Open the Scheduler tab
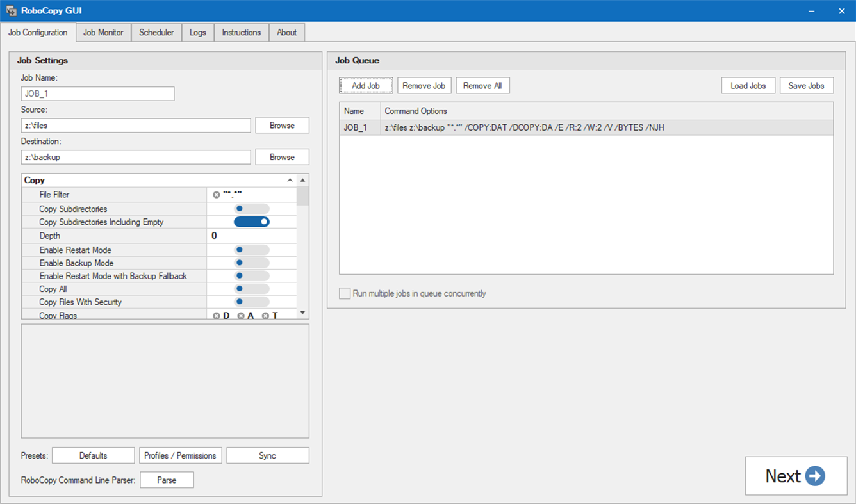This screenshot has height=504, width=856. pos(156,32)
